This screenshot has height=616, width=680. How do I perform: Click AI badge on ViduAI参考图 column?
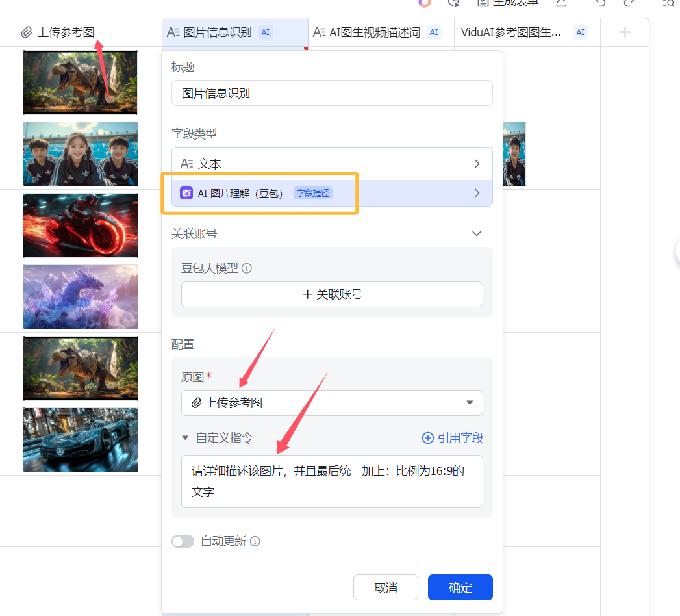(x=580, y=32)
